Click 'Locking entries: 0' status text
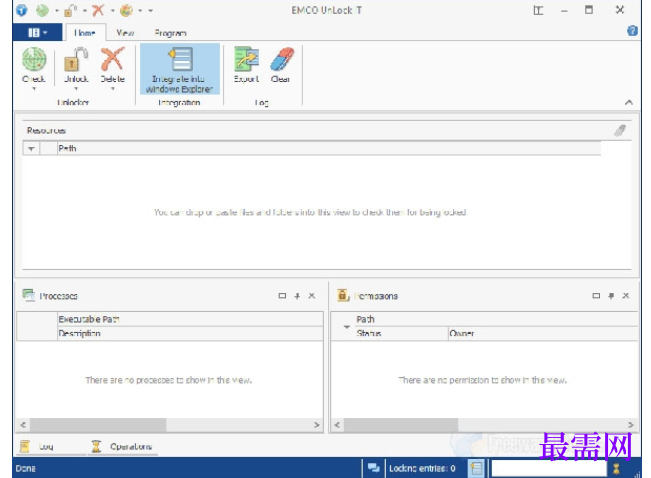Image resolution: width=651 pixels, height=478 pixels. pos(422,468)
